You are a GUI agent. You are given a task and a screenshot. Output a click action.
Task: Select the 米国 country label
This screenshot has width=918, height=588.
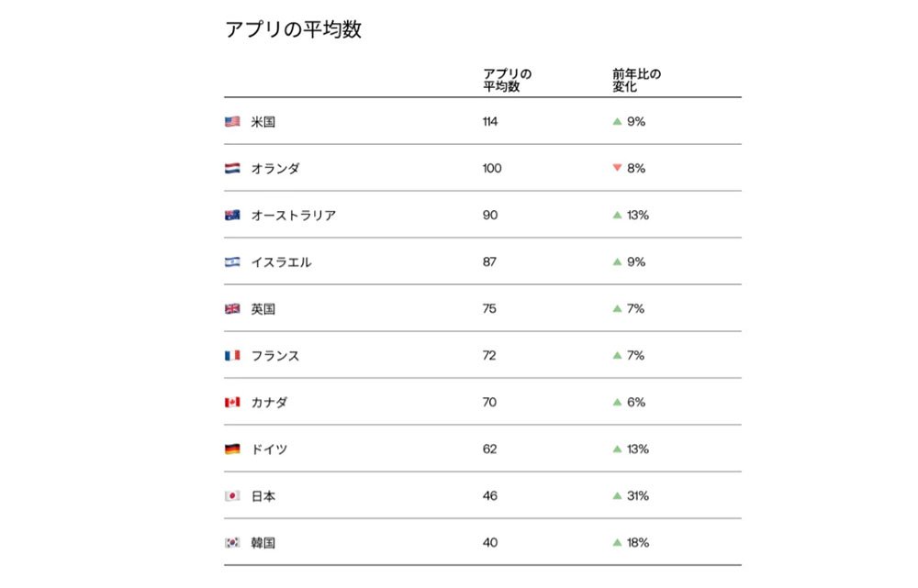coord(263,122)
